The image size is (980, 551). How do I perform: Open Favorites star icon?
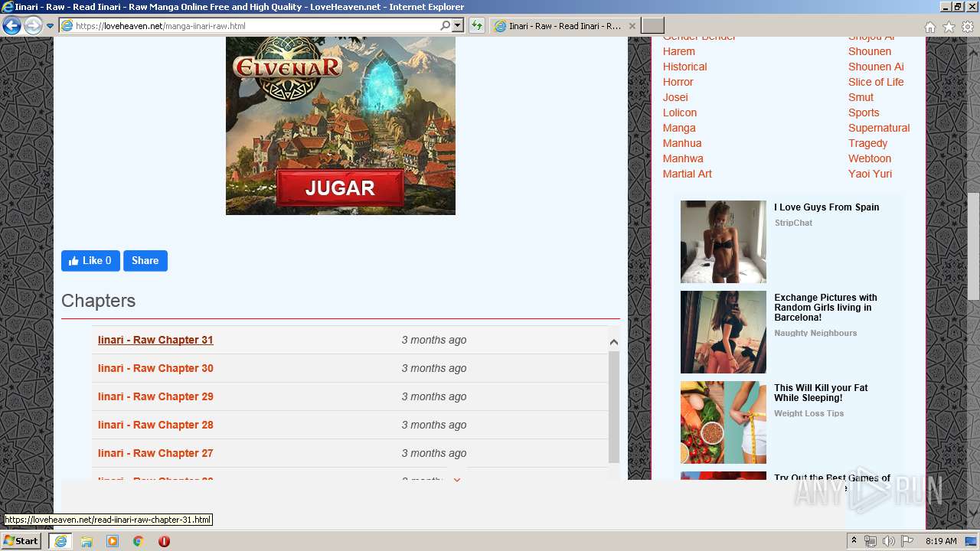tap(949, 27)
